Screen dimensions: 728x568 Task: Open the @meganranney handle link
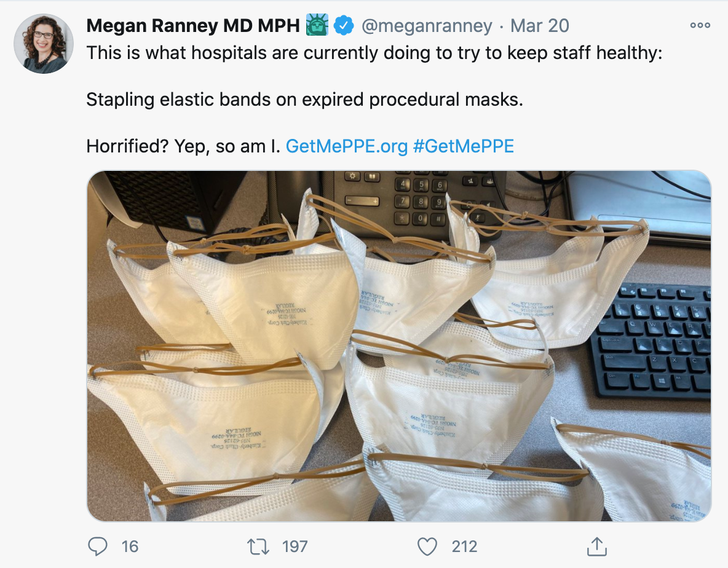(x=427, y=26)
